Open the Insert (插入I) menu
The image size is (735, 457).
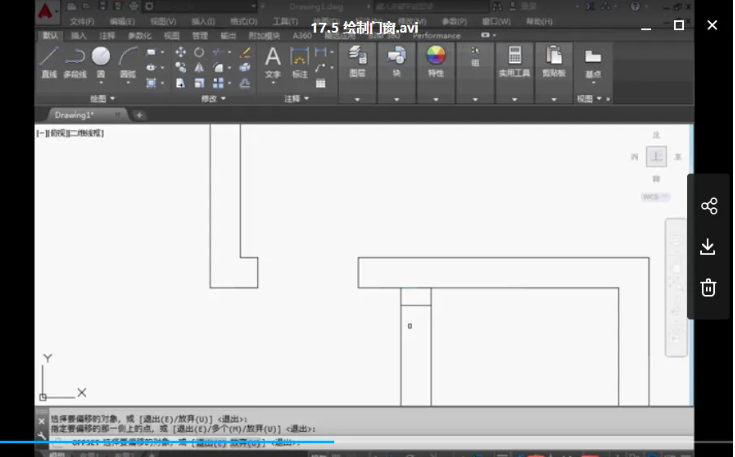[x=203, y=22]
